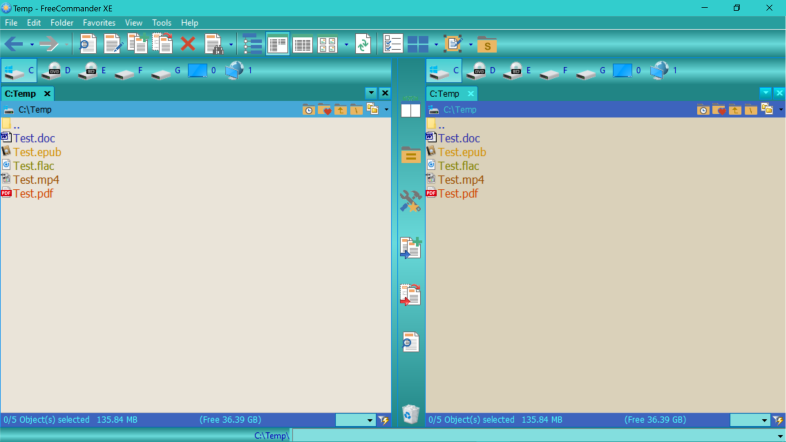The width and height of the screenshot is (786, 442).
Task: Open the view mode dropdown arrow
Action: click(x=346, y=45)
